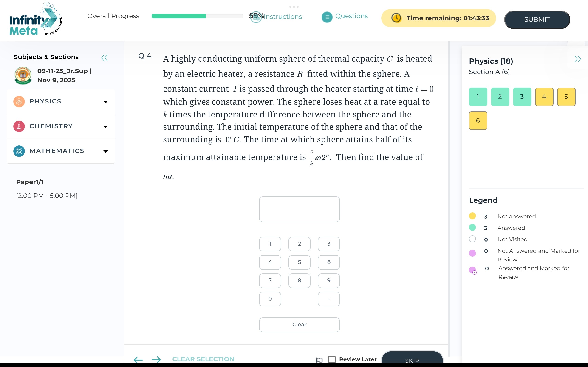588x367 pixels.
Task: Collapse the Physics question palette panel
Action: (577, 59)
